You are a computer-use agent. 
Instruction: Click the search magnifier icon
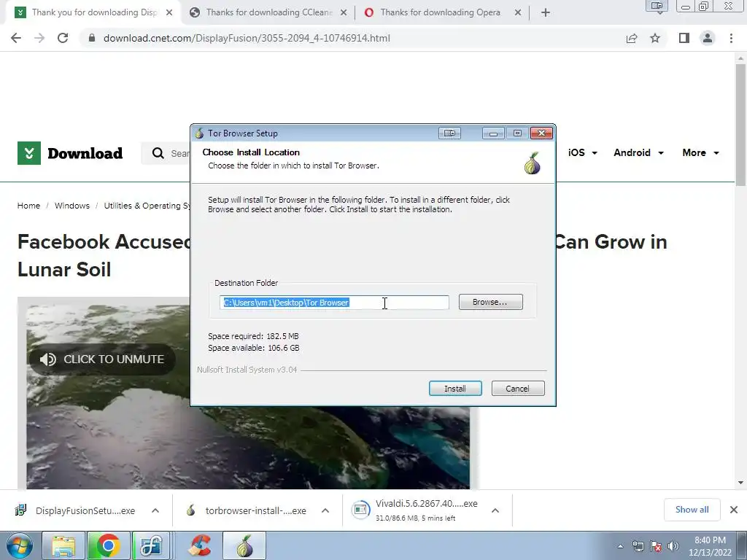(x=158, y=153)
